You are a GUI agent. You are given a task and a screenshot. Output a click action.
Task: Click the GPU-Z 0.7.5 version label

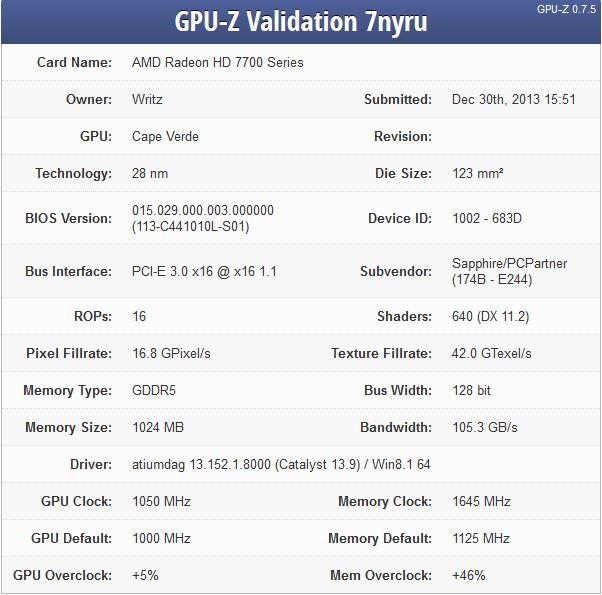(566, 9)
